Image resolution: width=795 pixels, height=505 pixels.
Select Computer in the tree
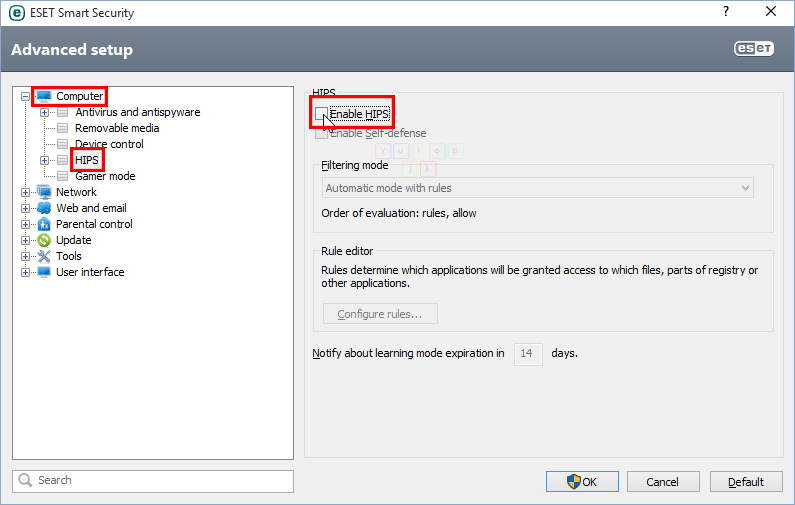80,96
